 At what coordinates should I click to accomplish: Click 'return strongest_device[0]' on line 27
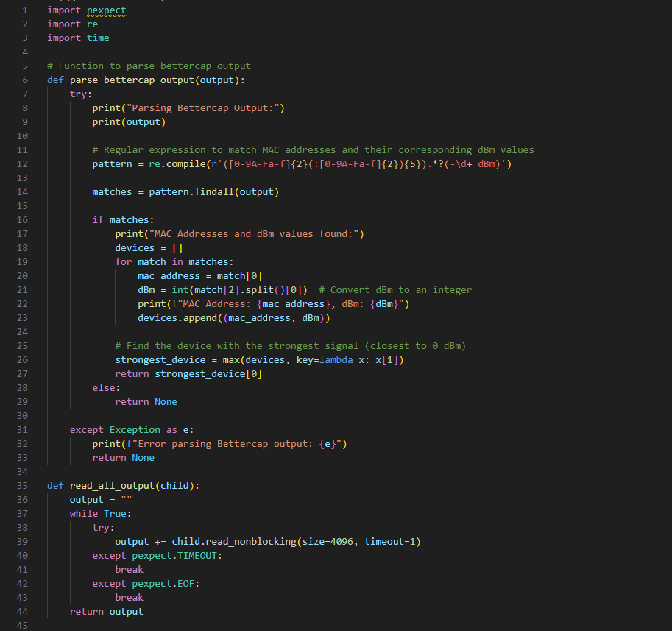point(188,374)
